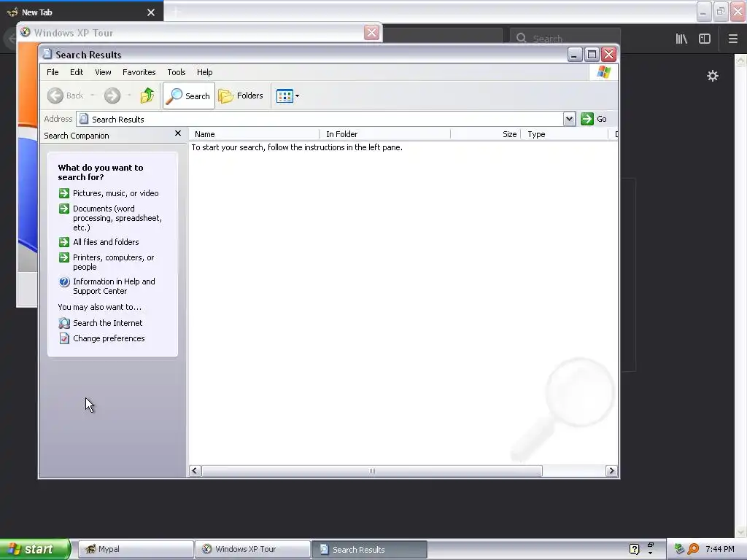The height and width of the screenshot is (560, 747).
Task: Close the Windows XP Tour window
Action: point(371,33)
